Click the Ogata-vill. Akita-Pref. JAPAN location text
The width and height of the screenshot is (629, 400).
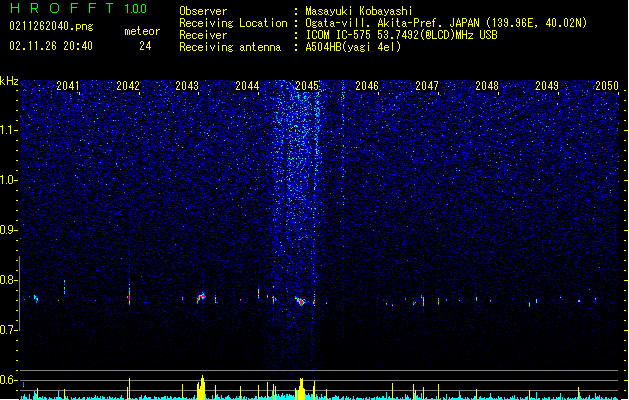click(446, 23)
